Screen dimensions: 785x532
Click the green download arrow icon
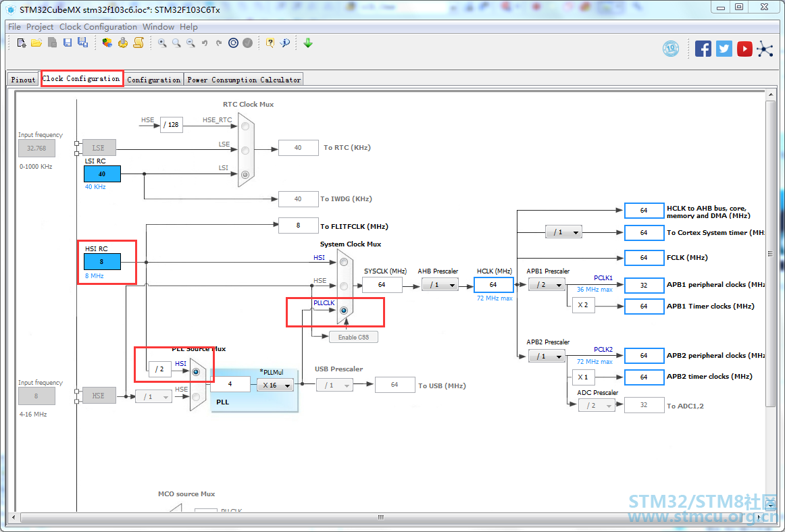(308, 43)
